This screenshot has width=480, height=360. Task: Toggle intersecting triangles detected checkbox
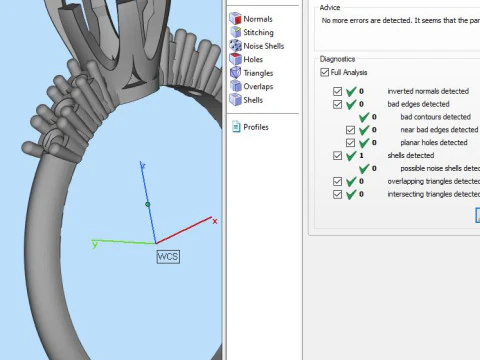pos(337,194)
